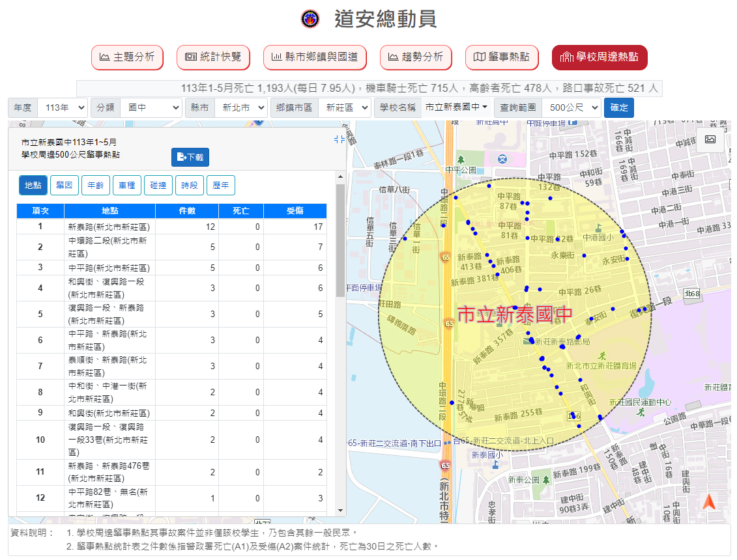
Task: Select 學校周邊熱點 section
Action: point(600,57)
